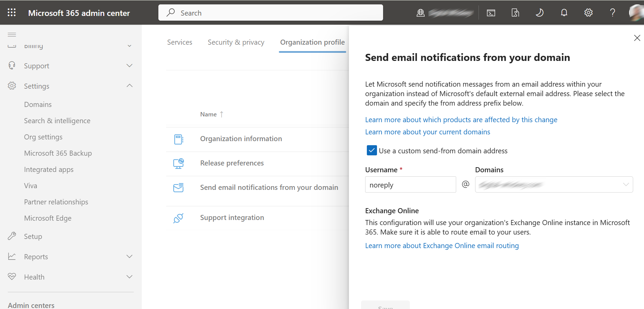Click the Release preferences row icon
Screen dimensions: 644x309
[178, 163]
